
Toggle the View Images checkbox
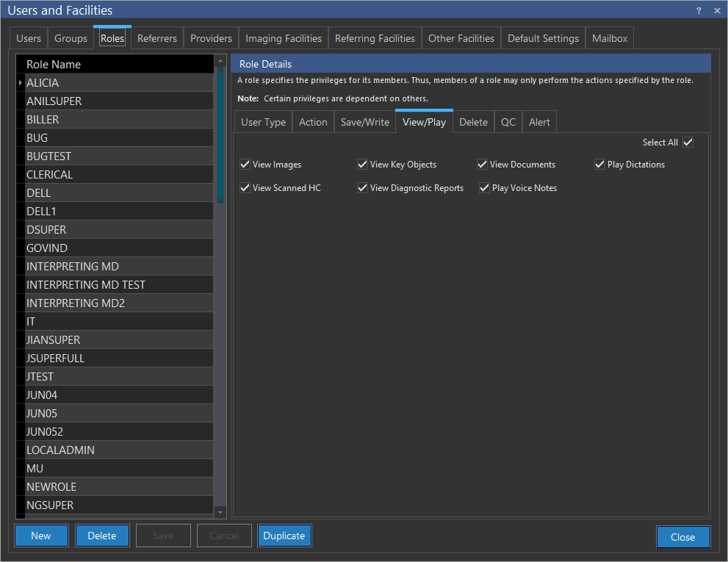[x=245, y=165]
